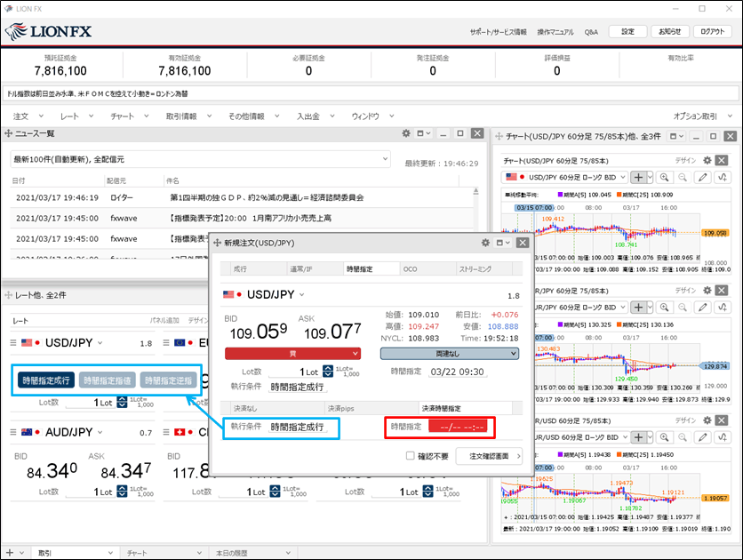Select 時間指定逆指 order type in rate panel

(x=168, y=380)
